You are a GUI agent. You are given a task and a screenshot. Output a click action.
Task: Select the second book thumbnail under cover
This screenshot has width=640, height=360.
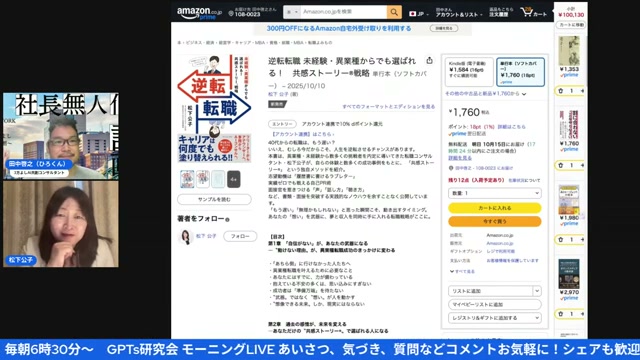202,179
